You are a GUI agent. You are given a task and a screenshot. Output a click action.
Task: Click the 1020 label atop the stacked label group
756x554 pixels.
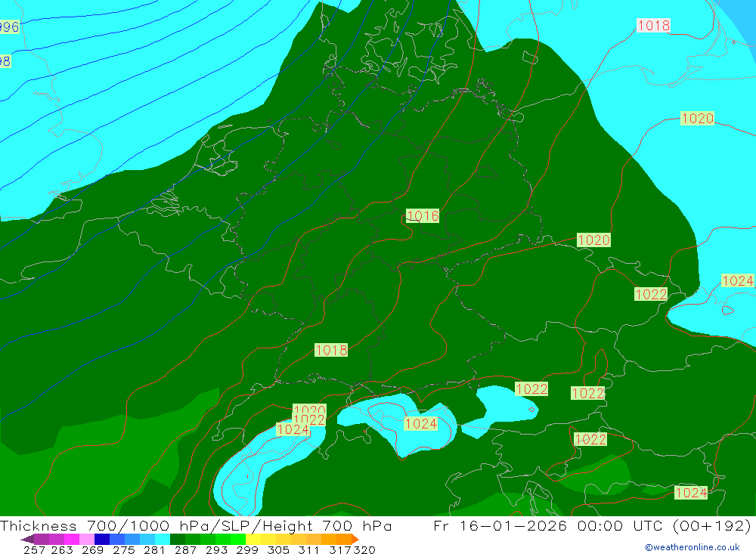309,408
